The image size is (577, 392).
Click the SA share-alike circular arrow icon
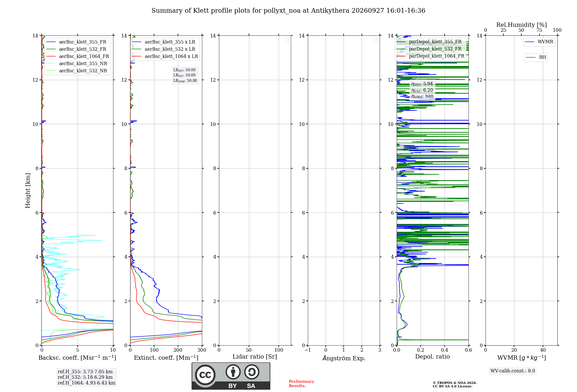click(x=252, y=372)
